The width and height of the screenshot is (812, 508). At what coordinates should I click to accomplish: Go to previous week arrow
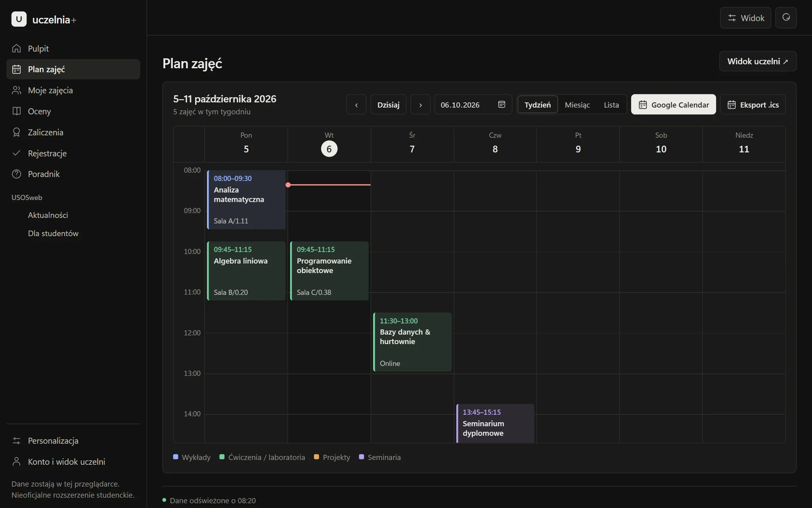click(356, 104)
